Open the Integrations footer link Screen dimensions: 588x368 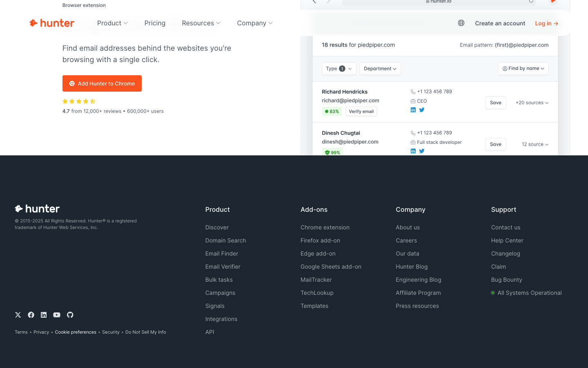click(x=221, y=319)
